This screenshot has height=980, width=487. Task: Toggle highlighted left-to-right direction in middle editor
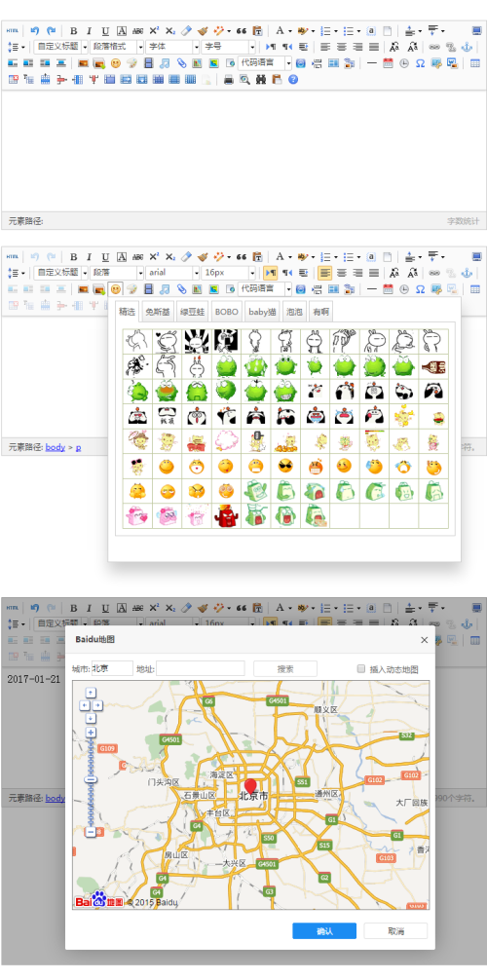coord(270,273)
